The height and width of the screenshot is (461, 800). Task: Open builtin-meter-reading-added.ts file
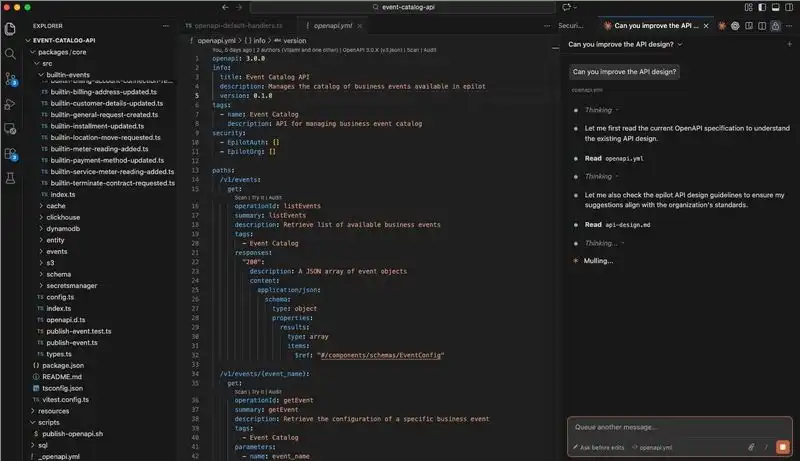coord(99,149)
